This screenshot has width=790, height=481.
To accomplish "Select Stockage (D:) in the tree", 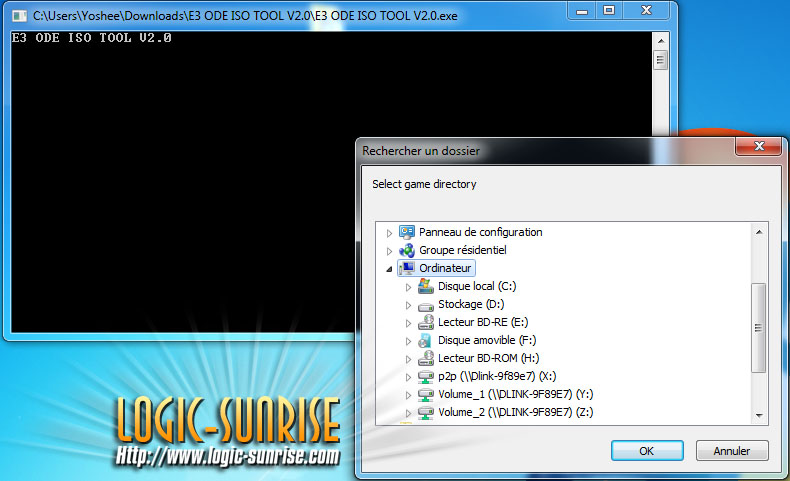I will point(471,304).
